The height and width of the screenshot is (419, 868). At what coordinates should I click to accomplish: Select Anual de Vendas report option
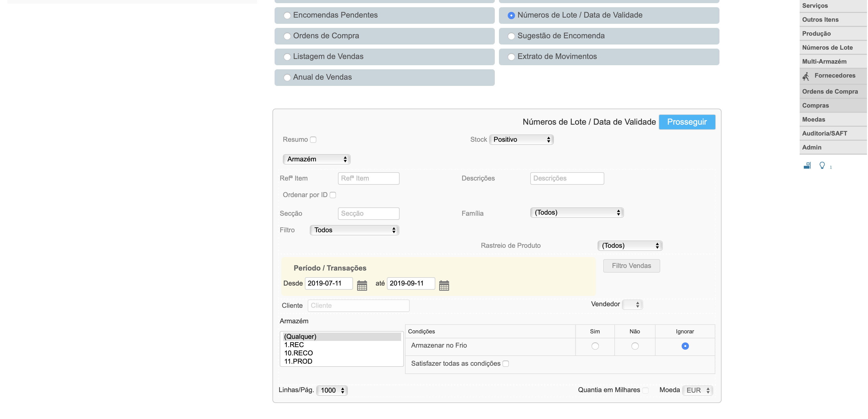[x=287, y=78]
